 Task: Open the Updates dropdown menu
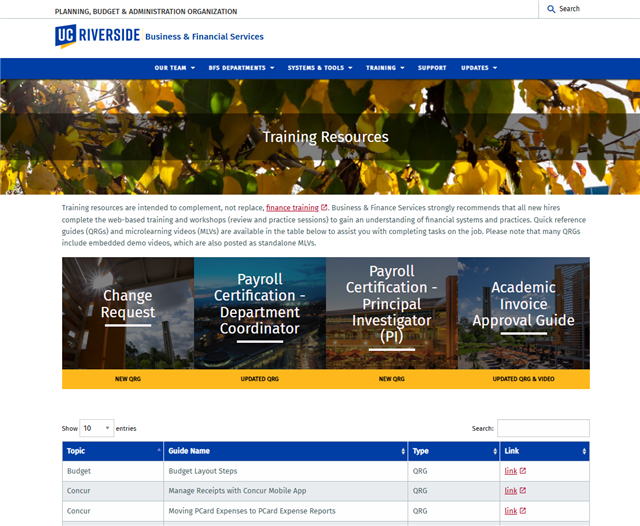(x=478, y=68)
